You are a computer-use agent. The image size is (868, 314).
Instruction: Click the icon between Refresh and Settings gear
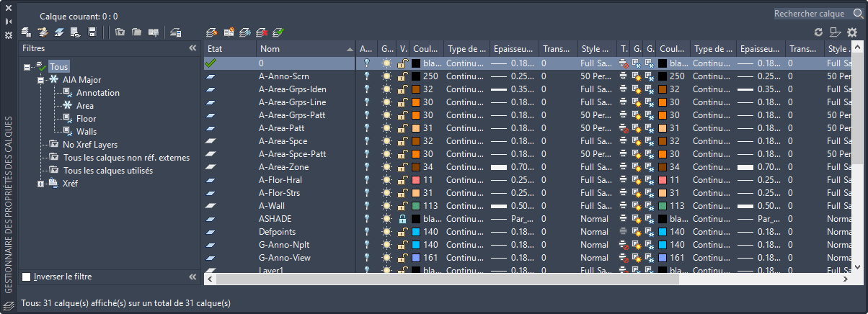[x=836, y=32]
